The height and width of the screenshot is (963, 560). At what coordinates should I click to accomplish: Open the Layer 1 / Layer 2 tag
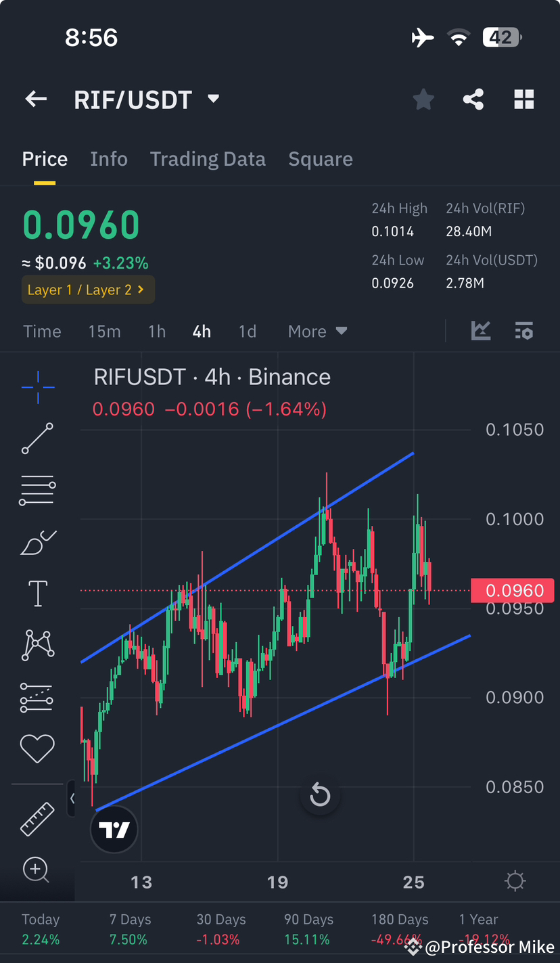88,290
